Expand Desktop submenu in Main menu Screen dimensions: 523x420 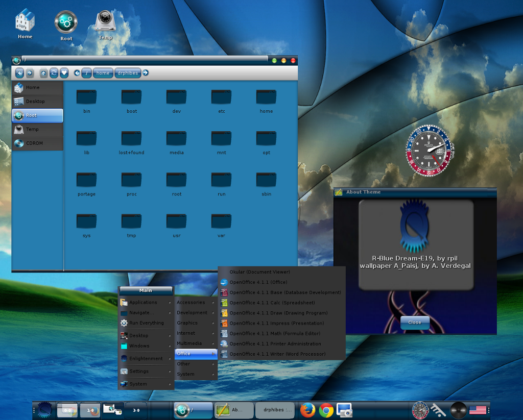(146, 336)
